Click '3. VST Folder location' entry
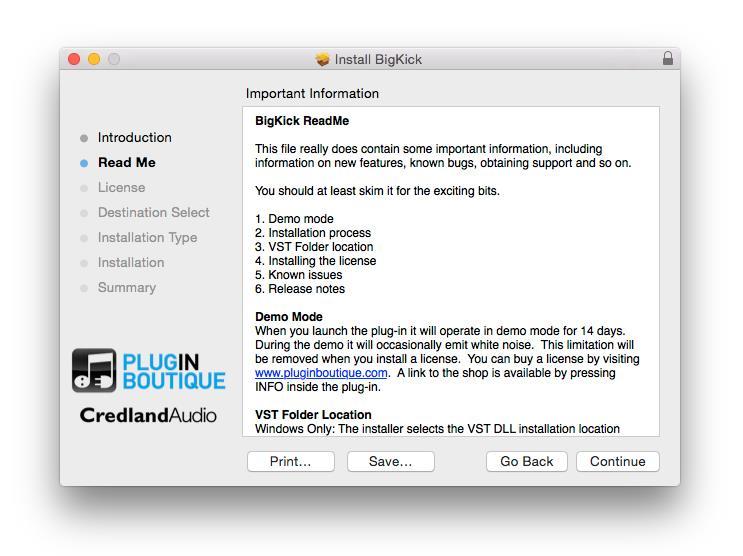Image resolution: width=743 pixels, height=556 pixels. tap(314, 247)
